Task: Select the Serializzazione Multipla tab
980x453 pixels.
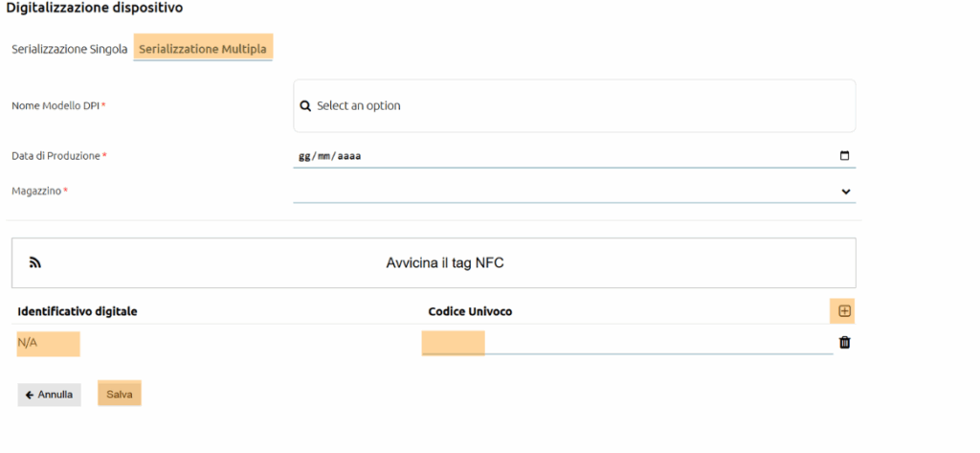Action: [203, 49]
